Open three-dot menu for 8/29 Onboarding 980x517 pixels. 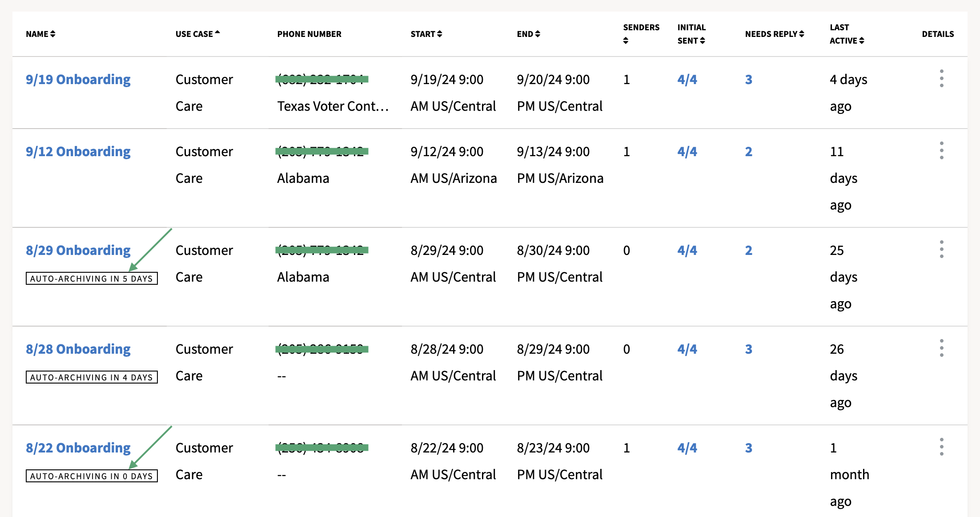[941, 250]
